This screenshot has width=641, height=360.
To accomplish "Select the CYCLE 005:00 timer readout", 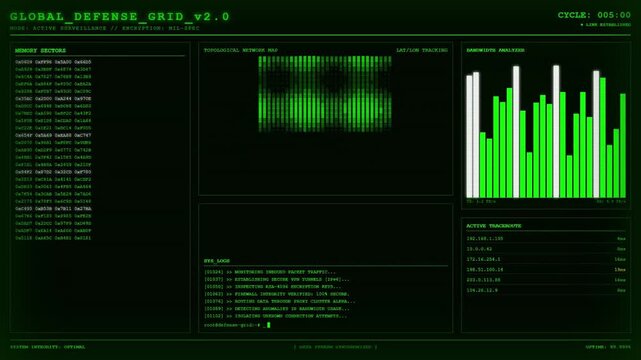I will (x=594, y=15).
